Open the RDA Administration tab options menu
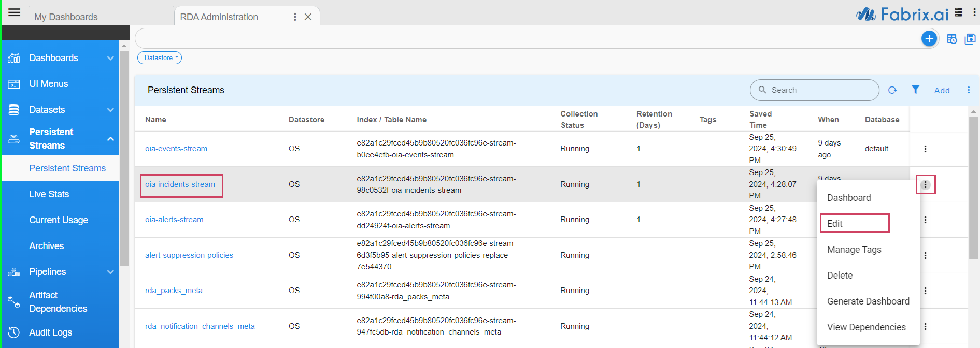Image resolution: width=980 pixels, height=348 pixels. tap(295, 17)
